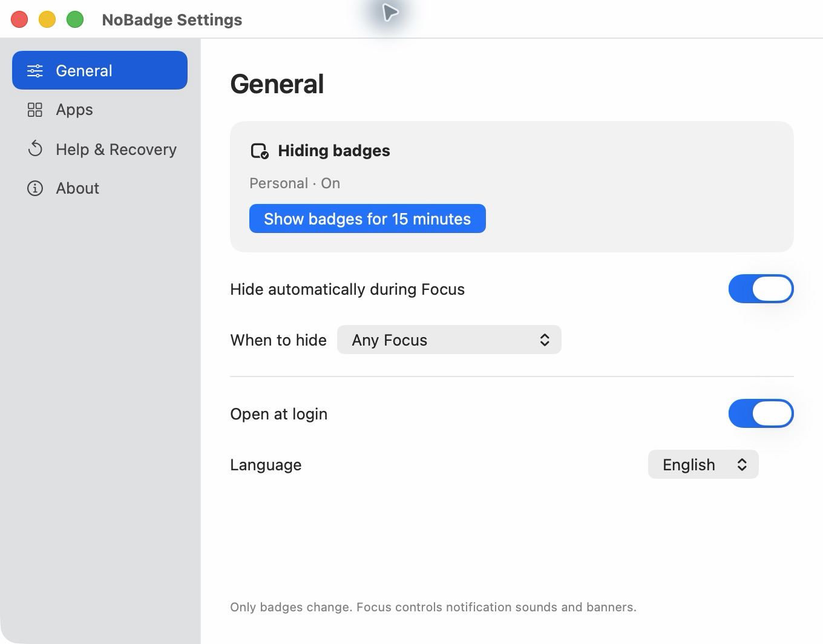The image size is (823, 644).
Task: Click the Apps grid icon in sidebar
Action: 35,110
